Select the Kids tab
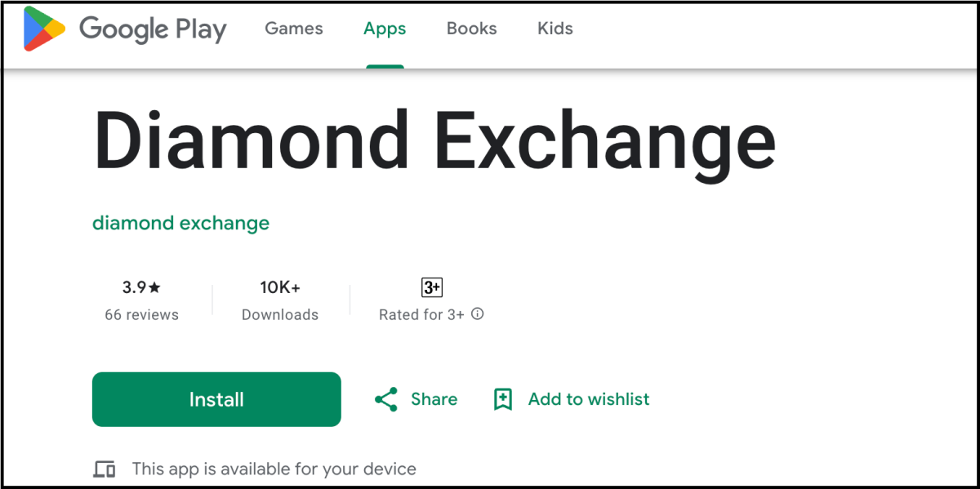 coord(555,28)
